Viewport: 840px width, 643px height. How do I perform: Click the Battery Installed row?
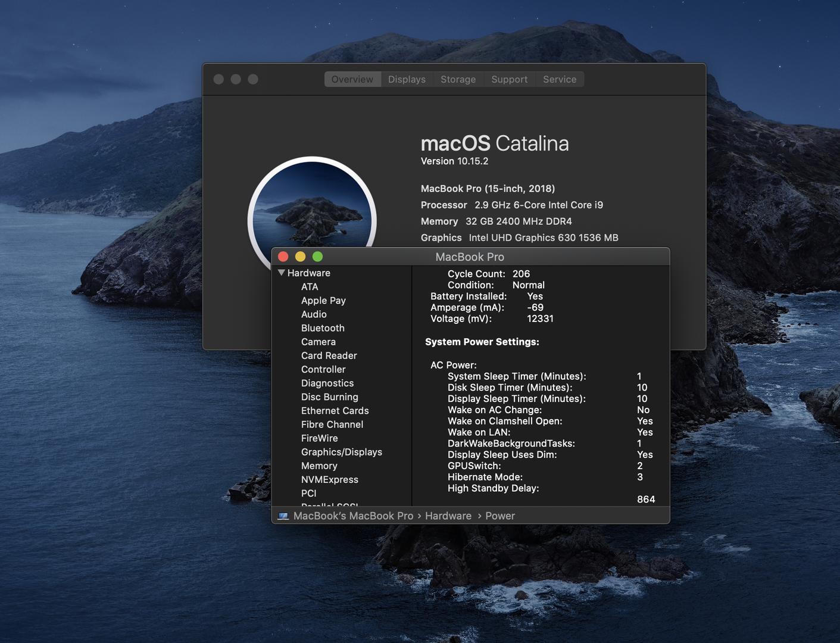pos(487,296)
